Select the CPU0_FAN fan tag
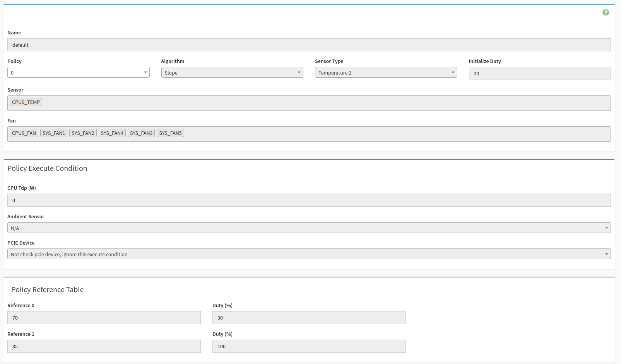The width and height of the screenshot is (621, 364). tap(24, 133)
